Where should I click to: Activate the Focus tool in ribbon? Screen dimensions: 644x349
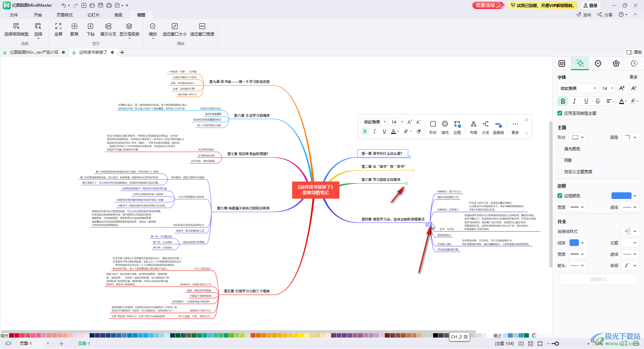tap(74, 26)
